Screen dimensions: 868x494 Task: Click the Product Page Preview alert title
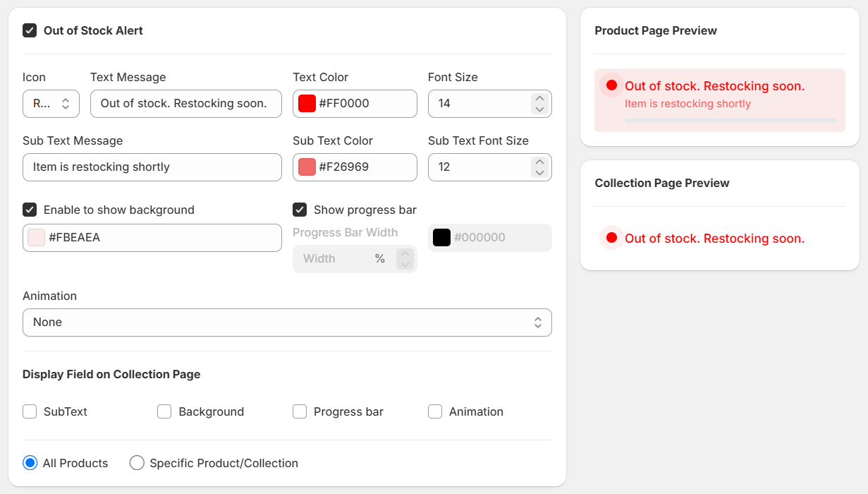[714, 86]
